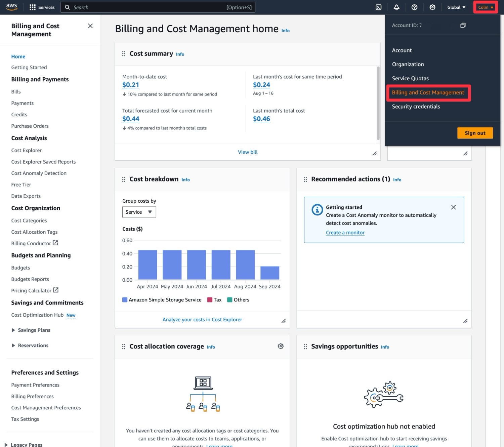504x447 pixels.
Task: Collapse the Colin account menu
Action: (486, 7)
